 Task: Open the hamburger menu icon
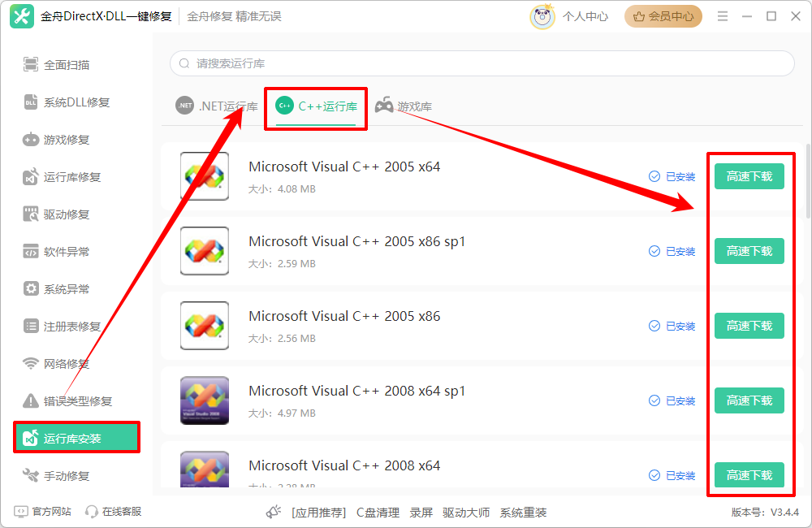coord(723,16)
